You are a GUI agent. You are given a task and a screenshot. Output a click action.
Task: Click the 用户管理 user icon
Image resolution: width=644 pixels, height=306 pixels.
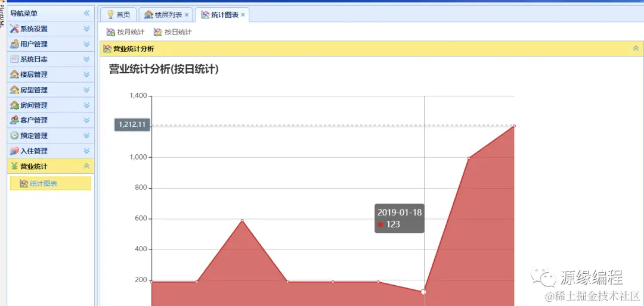[x=14, y=44]
